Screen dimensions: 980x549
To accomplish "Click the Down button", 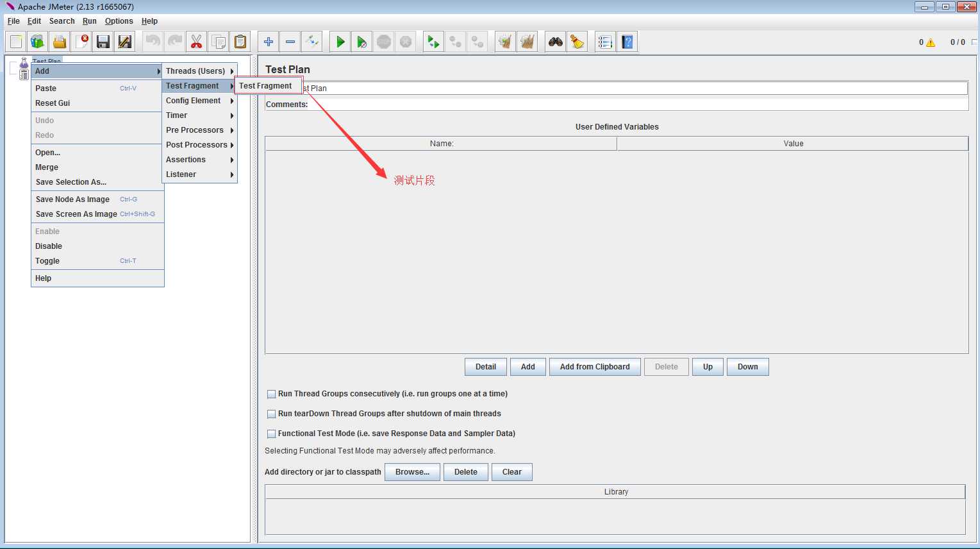I will (x=748, y=367).
